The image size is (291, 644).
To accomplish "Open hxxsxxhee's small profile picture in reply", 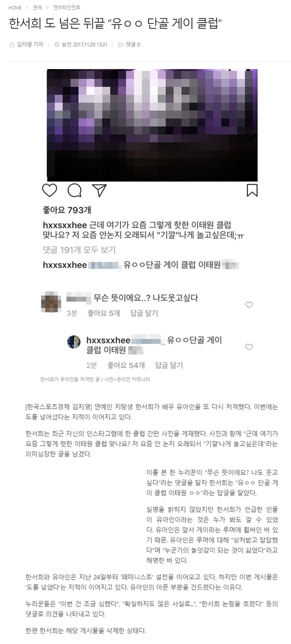I will pyautogui.click(x=73, y=342).
